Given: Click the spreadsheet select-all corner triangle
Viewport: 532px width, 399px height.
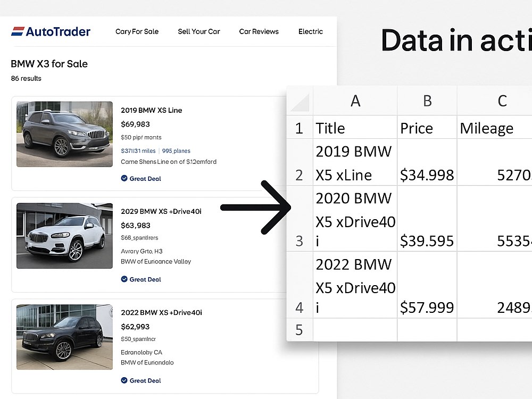Looking at the screenshot, I should pyautogui.click(x=300, y=102).
